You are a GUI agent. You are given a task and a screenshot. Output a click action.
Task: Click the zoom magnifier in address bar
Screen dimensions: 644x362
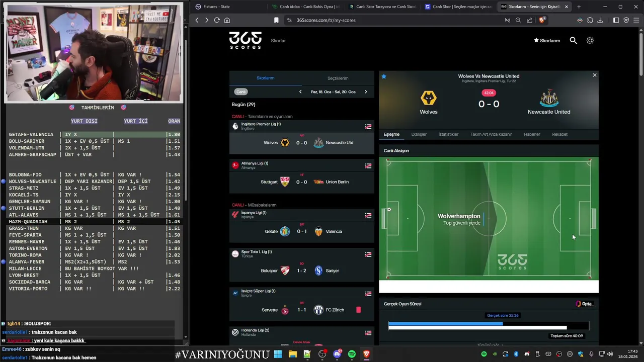point(518,20)
